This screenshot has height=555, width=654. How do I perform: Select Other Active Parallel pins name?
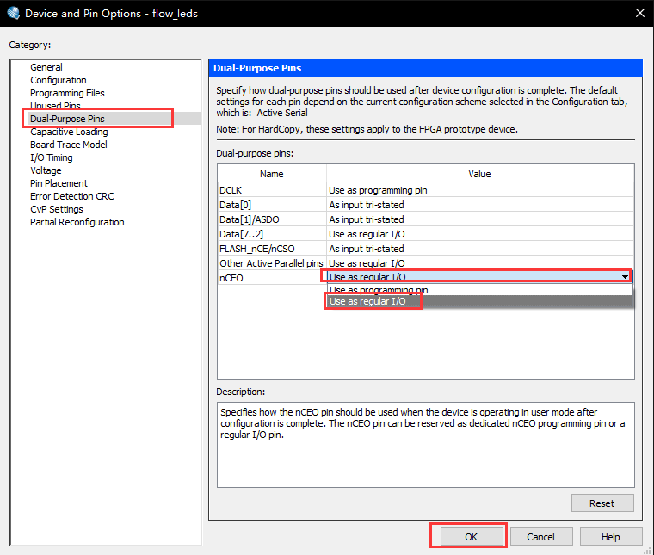click(x=272, y=264)
